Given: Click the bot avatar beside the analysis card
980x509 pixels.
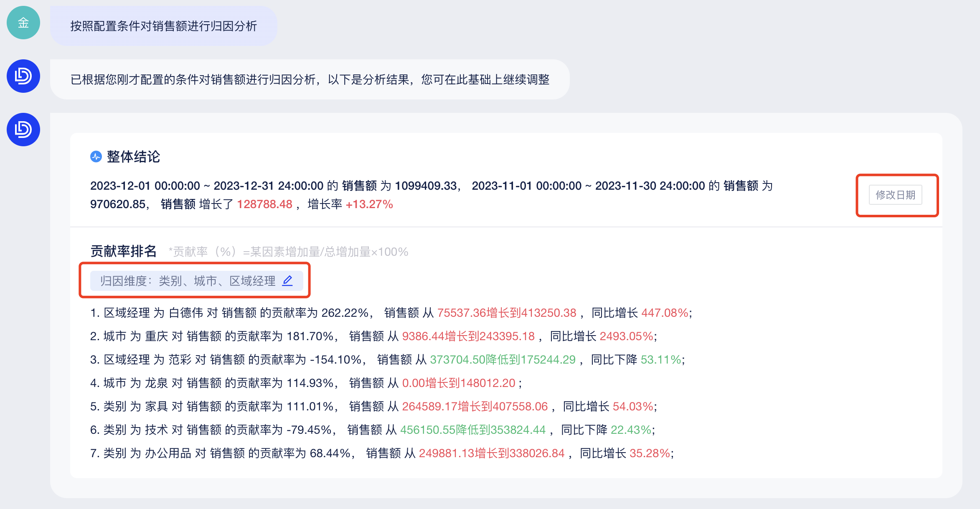Looking at the screenshot, I should pyautogui.click(x=23, y=130).
